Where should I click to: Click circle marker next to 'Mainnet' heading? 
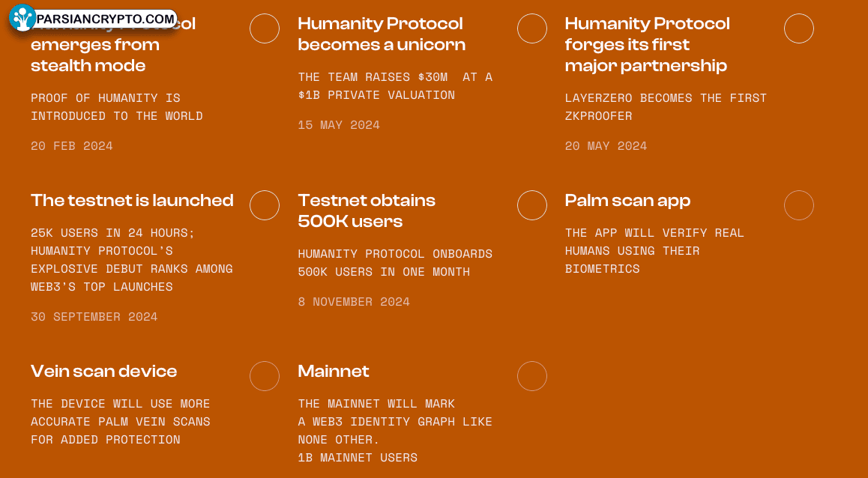click(532, 376)
